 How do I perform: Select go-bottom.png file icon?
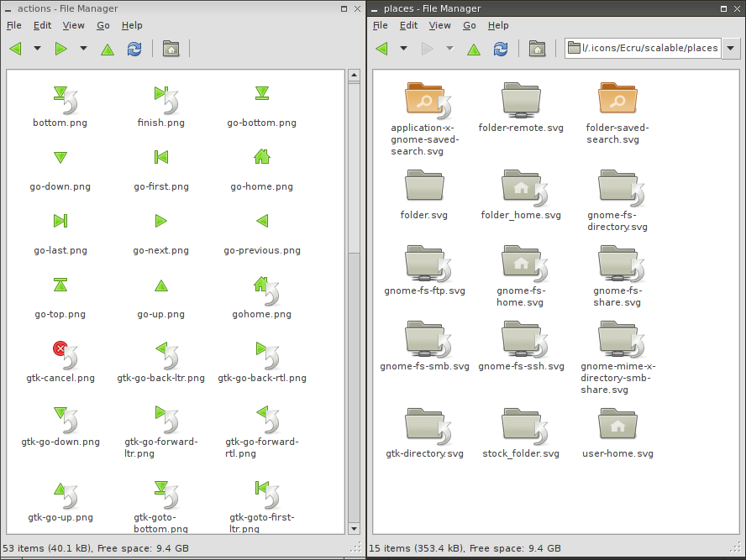pos(261,93)
